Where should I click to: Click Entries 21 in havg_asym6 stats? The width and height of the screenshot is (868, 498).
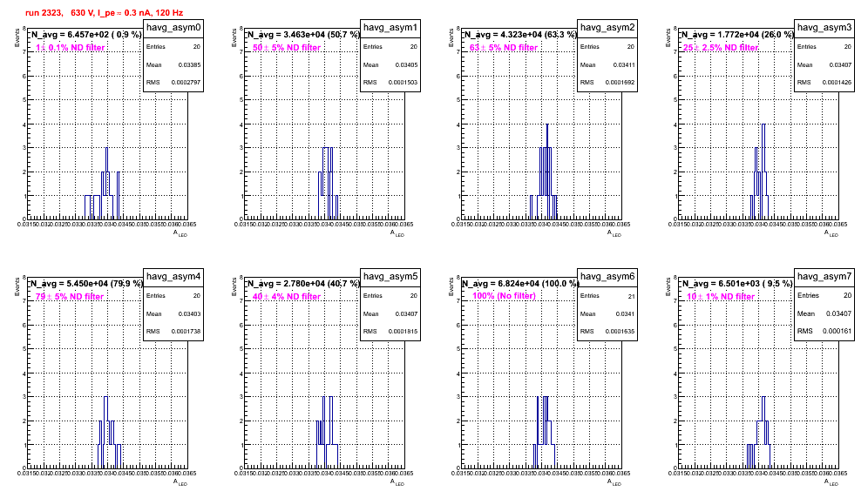coord(607,296)
